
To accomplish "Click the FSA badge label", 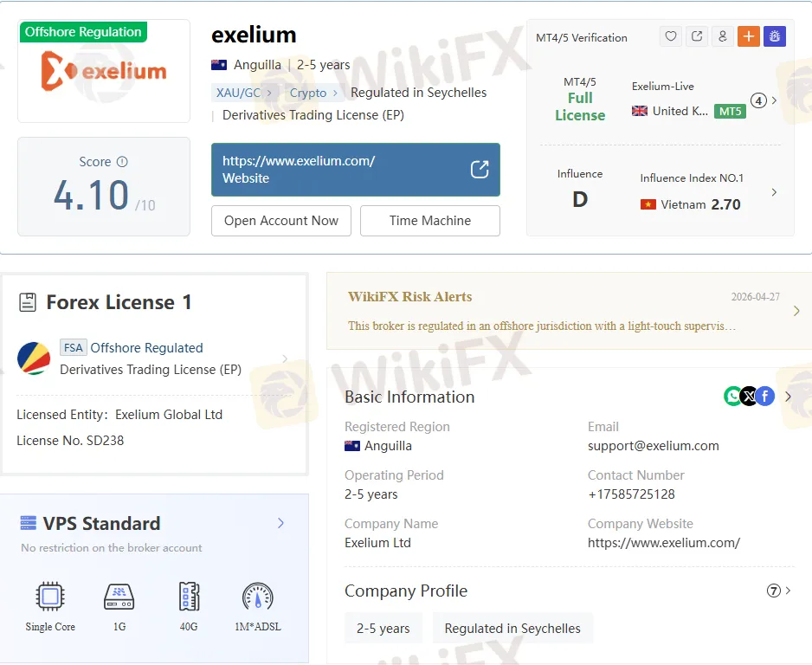I will 73,347.
